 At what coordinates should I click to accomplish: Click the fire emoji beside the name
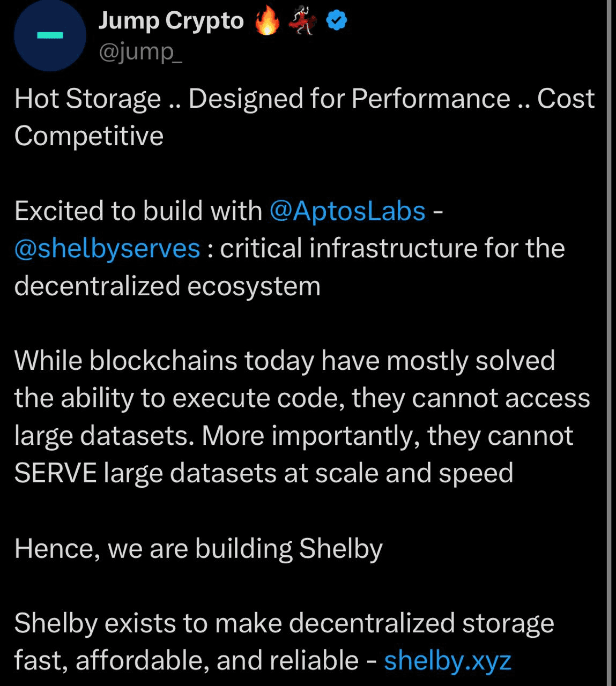coord(267,22)
